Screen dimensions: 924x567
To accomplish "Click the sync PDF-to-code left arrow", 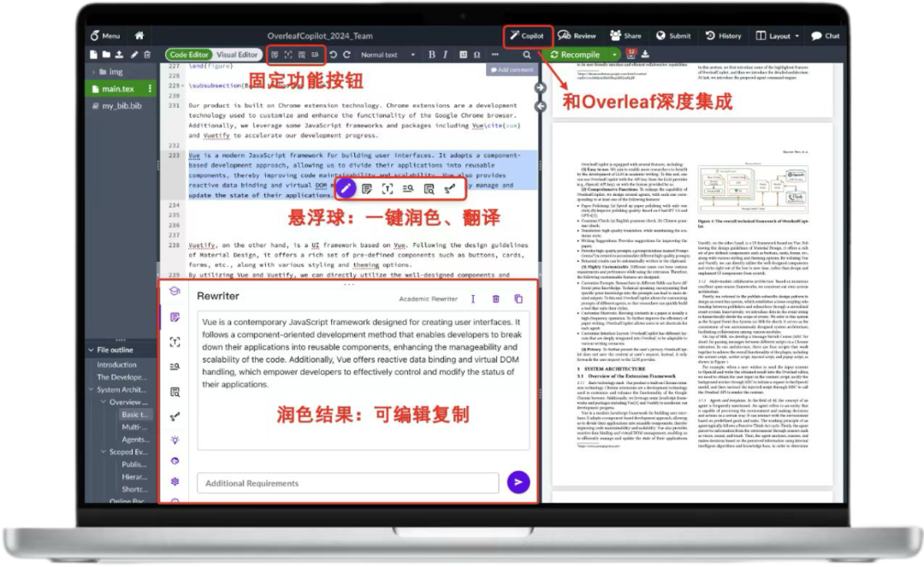I will (x=540, y=107).
